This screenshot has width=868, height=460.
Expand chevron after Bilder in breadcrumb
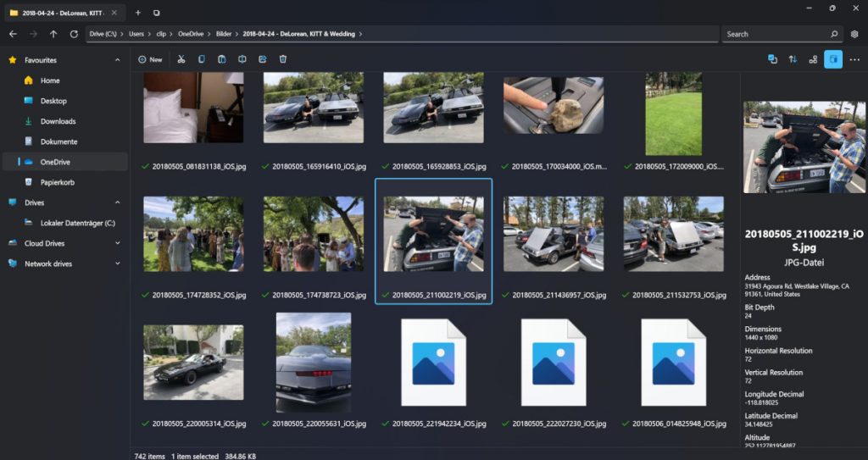click(x=237, y=34)
